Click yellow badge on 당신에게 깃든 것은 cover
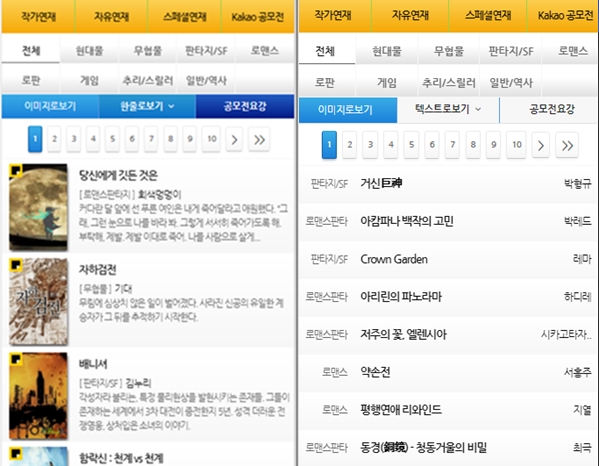The width and height of the screenshot is (599, 466). 16,170
